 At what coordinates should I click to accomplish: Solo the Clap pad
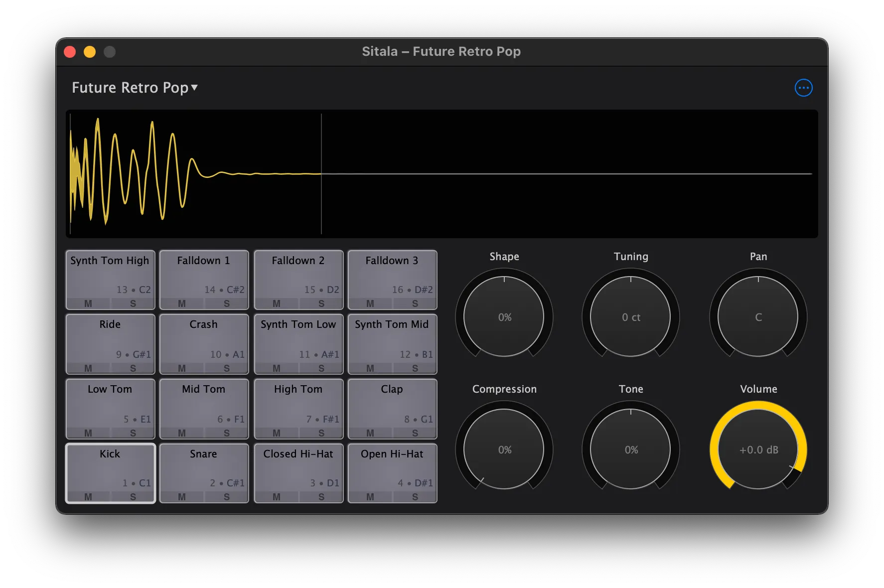415,433
